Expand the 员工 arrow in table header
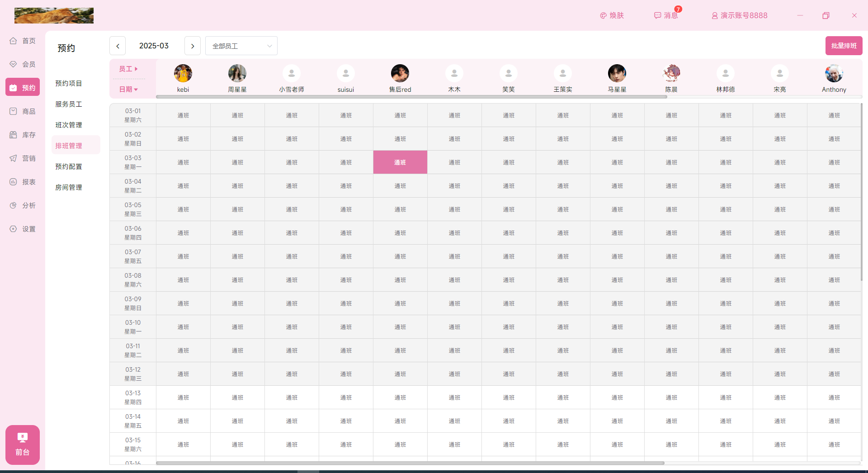The height and width of the screenshot is (473, 868). coord(136,69)
